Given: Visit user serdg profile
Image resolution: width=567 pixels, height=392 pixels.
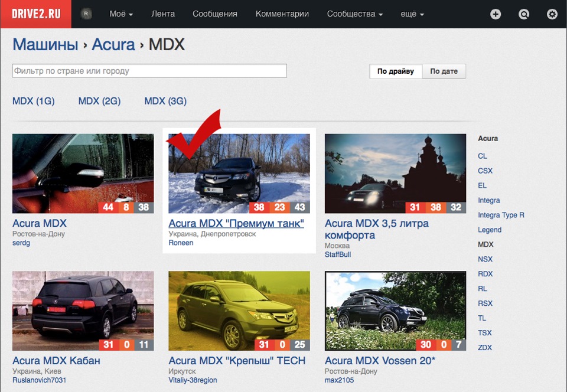Looking at the screenshot, I should (x=21, y=243).
